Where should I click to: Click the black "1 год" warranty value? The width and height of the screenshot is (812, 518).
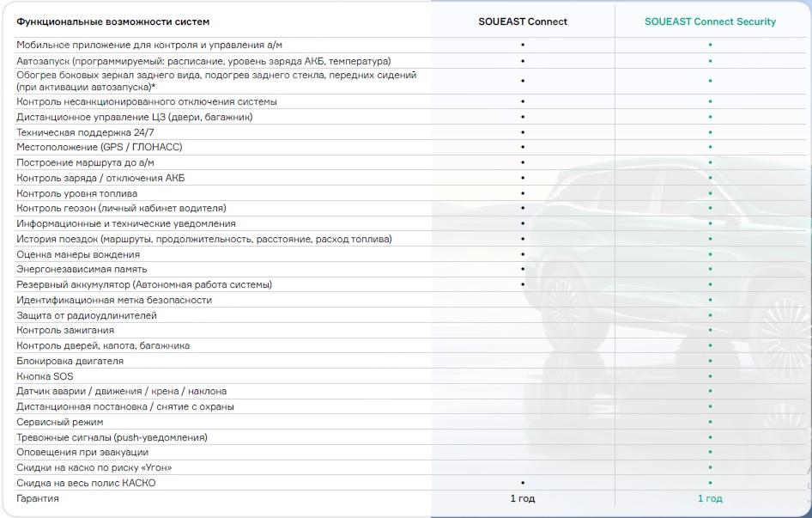point(523,499)
